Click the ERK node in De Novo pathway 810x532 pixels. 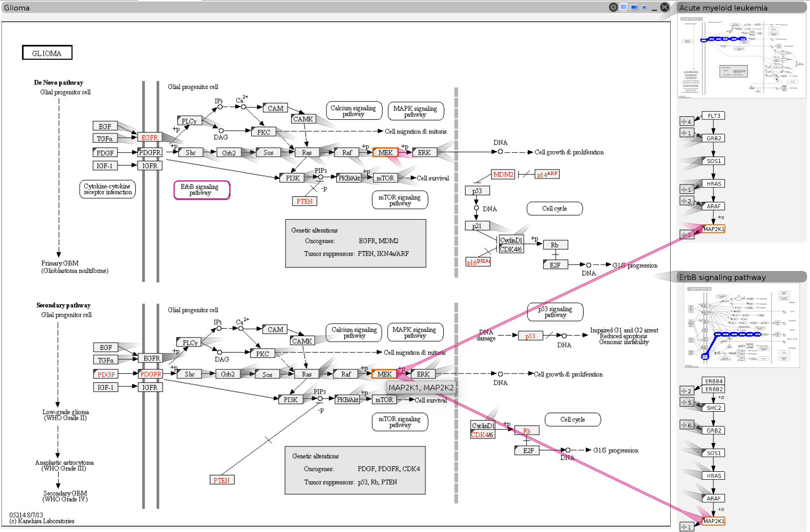tap(424, 153)
